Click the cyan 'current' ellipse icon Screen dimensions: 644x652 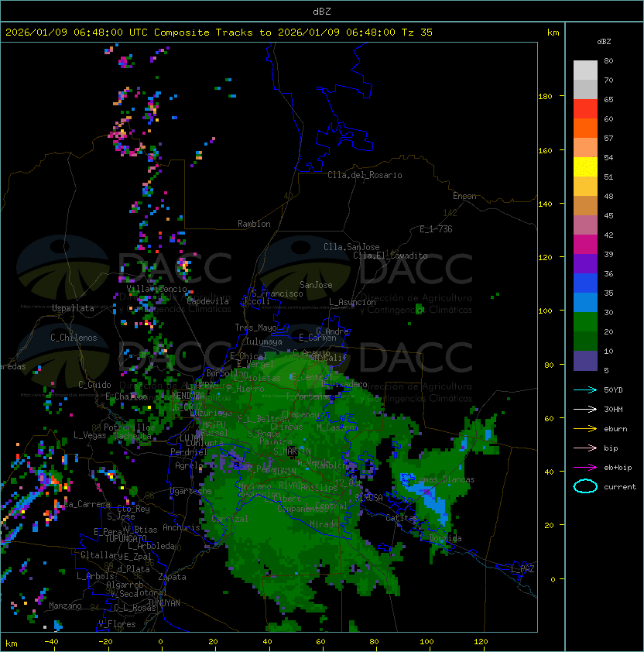click(585, 486)
